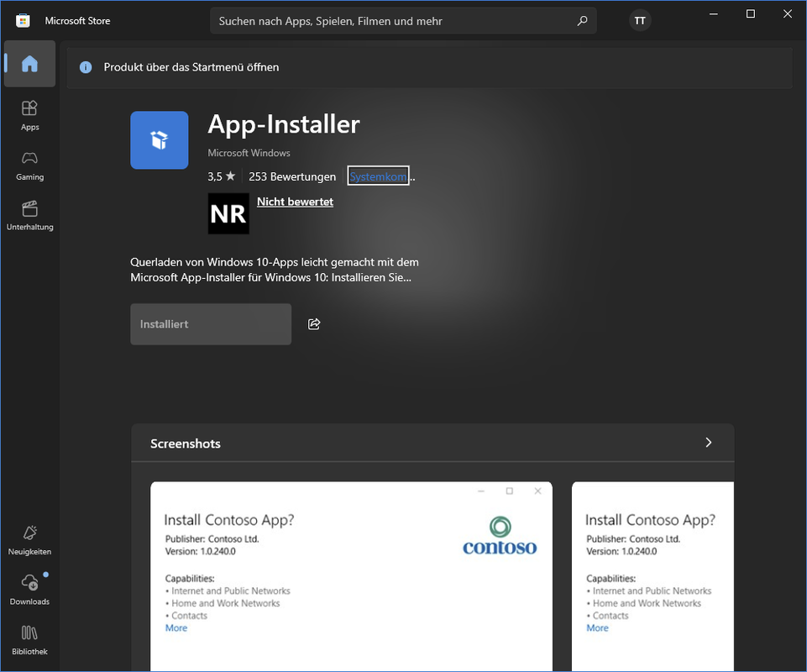The height and width of the screenshot is (672, 807).
Task: Open the second Contoso screenshot thumbnail
Action: [652, 576]
